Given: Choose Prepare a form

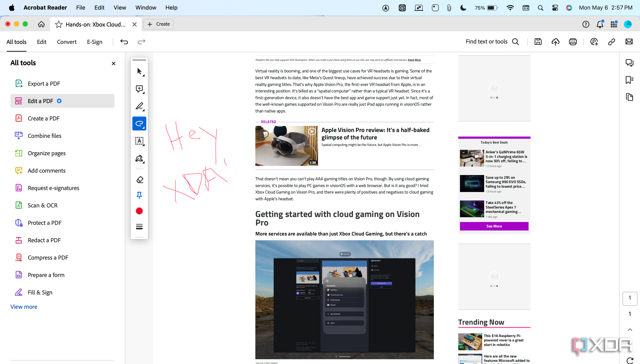Looking at the screenshot, I should tap(62, 275).
